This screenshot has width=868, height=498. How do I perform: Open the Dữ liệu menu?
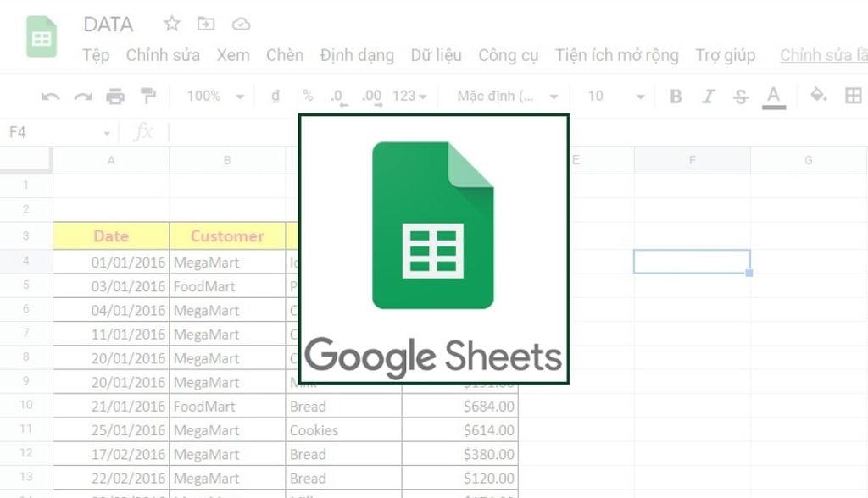[437, 55]
